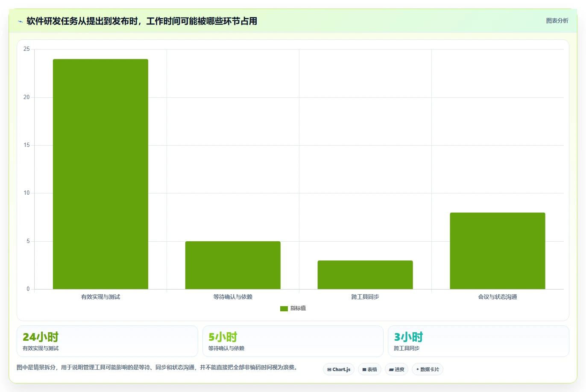Click 有效实现与测试 caption under 24小时
The height and width of the screenshot is (392, 586).
41,348
